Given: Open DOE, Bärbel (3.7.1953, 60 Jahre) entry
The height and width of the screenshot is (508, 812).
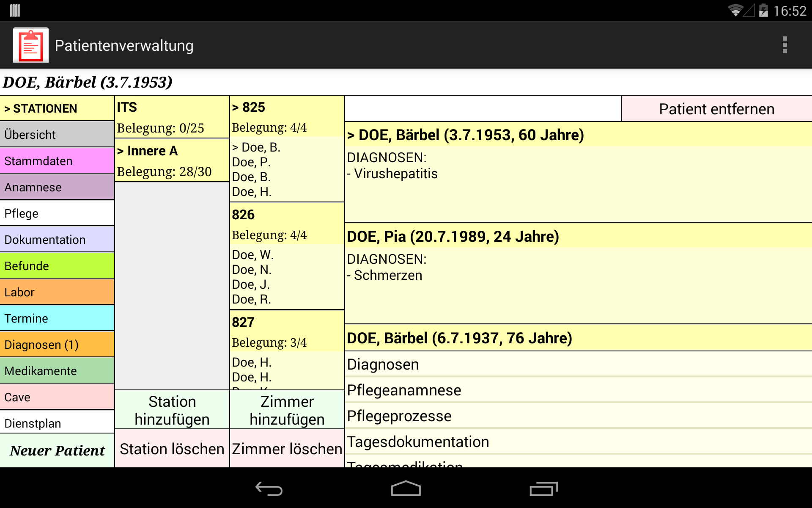Looking at the screenshot, I should pyautogui.click(x=578, y=135).
